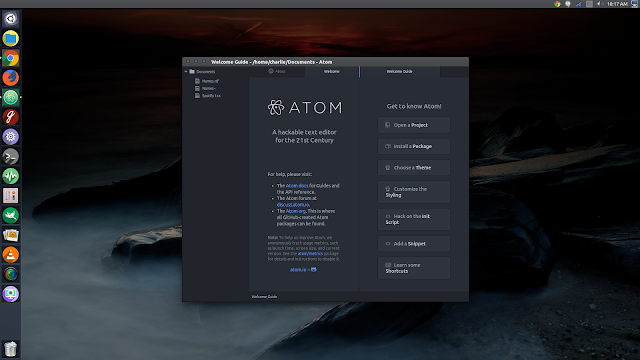Expand the Learn some Shortcuts card
The width and height of the screenshot is (640, 360).
(414, 268)
